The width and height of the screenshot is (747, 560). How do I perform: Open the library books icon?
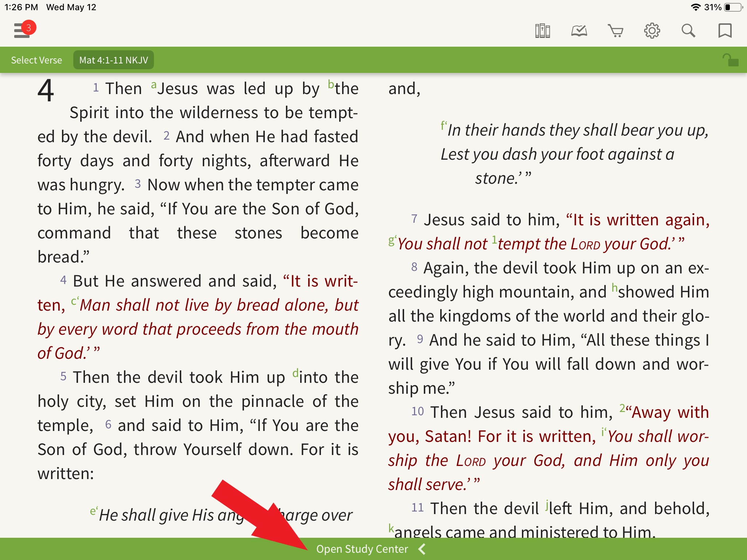[542, 31]
